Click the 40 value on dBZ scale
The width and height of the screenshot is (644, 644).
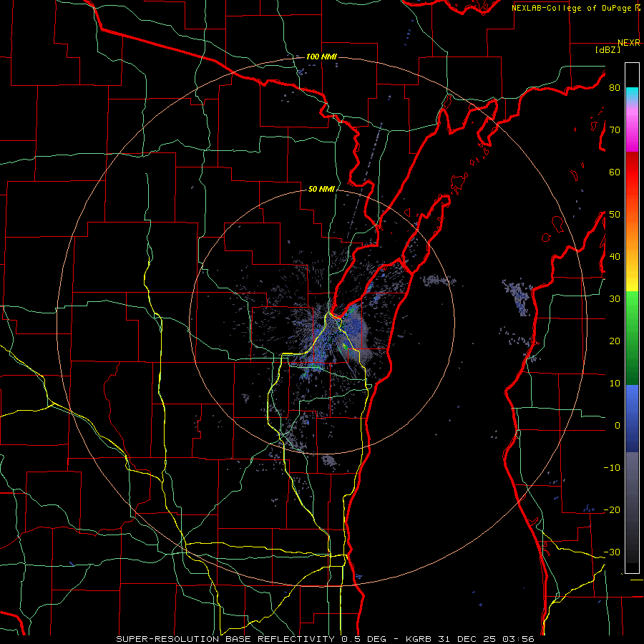615,257
